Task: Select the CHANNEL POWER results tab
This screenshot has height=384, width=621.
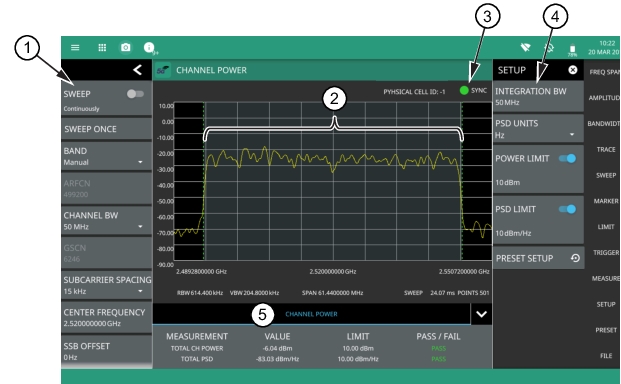Action: point(311,314)
